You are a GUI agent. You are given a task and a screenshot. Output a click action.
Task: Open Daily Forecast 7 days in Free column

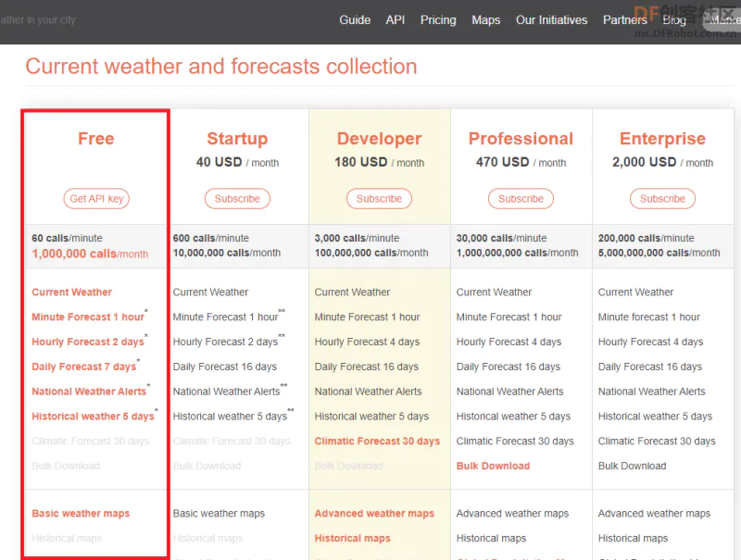pyautogui.click(x=83, y=367)
